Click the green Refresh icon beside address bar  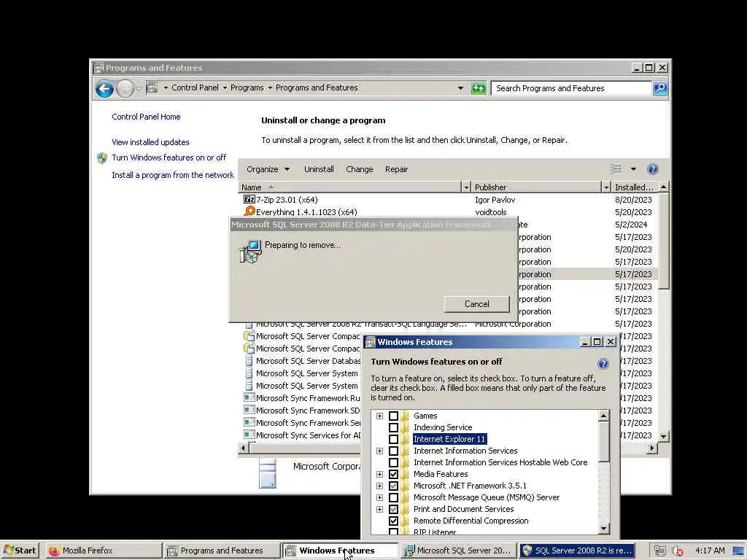coord(479,88)
